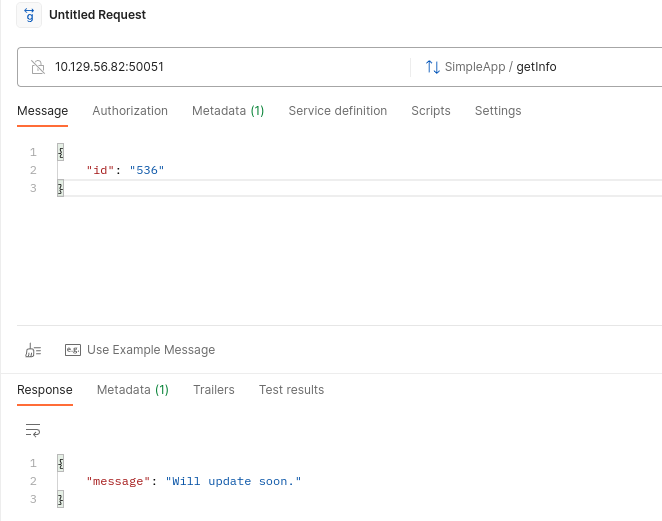The height and width of the screenshot is (521, 662).
Task: Open the Settings tab
Action: pos(497,111)
